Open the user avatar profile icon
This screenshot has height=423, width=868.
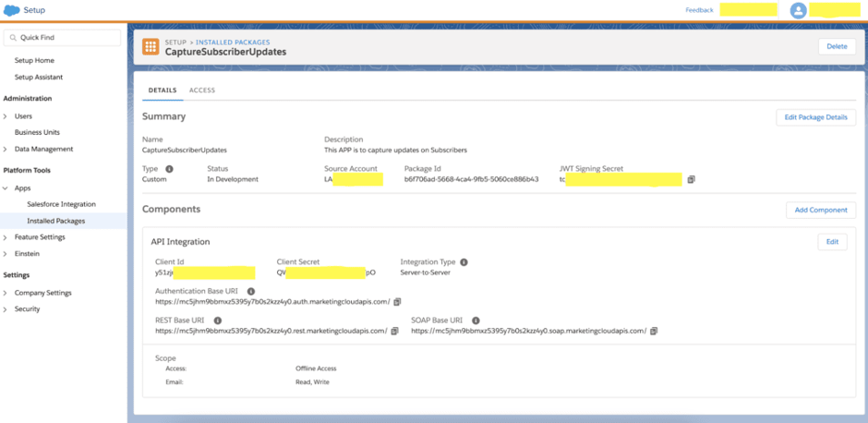798,10
